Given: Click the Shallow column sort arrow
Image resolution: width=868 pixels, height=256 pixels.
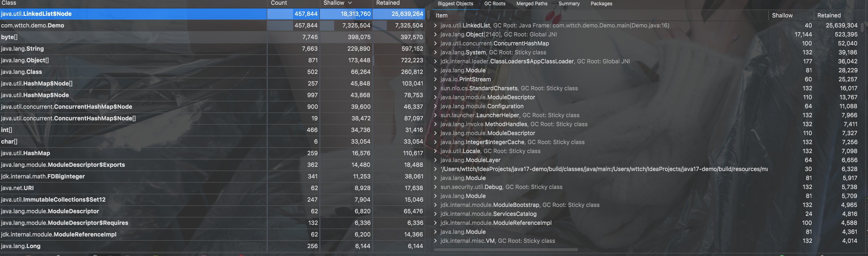Looking at the screenshot, I should 350,3.
